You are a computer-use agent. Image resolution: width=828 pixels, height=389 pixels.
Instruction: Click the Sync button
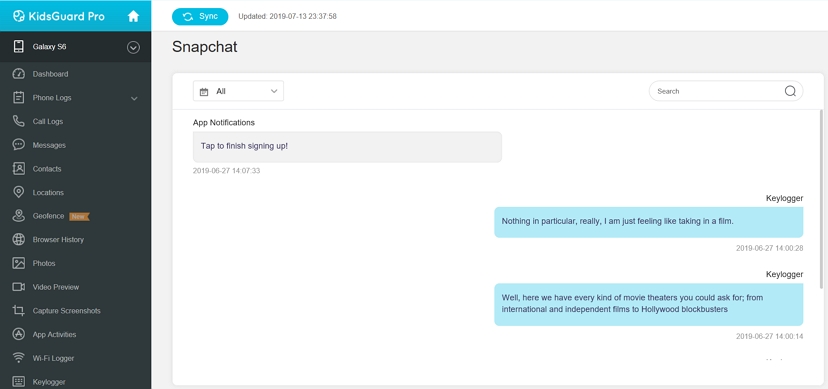[200, 16]
